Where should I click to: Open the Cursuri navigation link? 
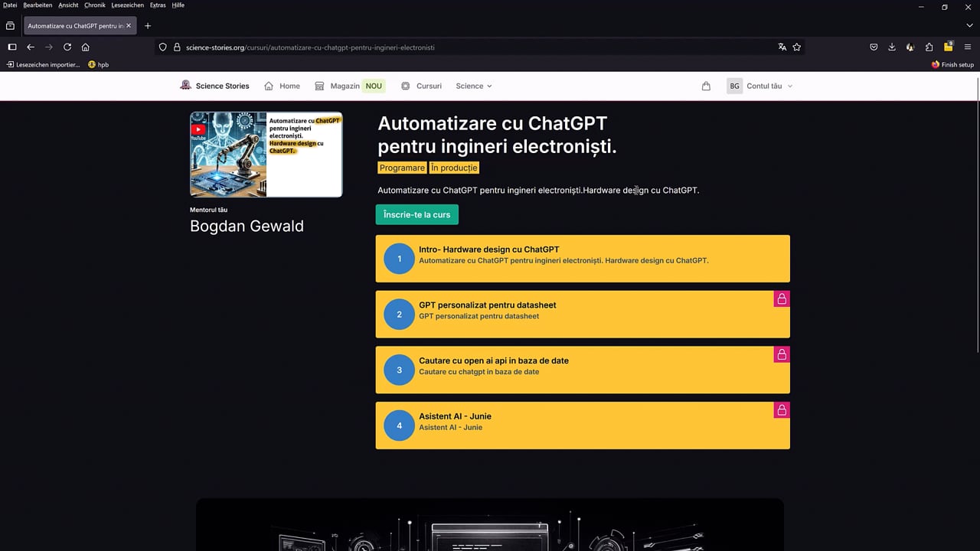(421, 86)
